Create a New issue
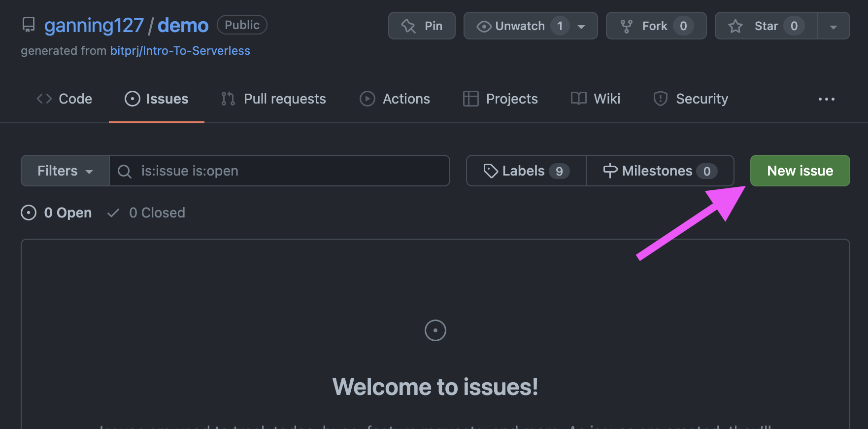Screen dimensions: 868x429 [x=800, y=171]
